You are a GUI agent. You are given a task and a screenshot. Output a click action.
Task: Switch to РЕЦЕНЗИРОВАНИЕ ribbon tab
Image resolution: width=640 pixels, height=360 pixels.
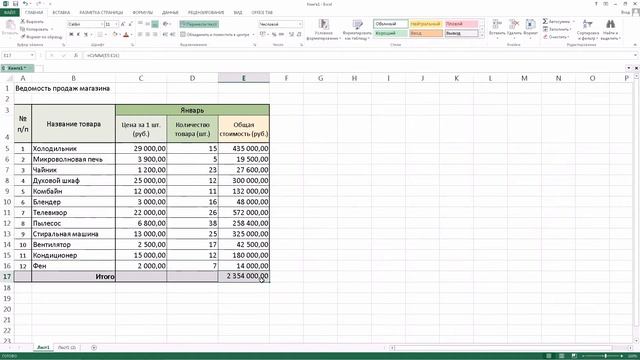206,12
